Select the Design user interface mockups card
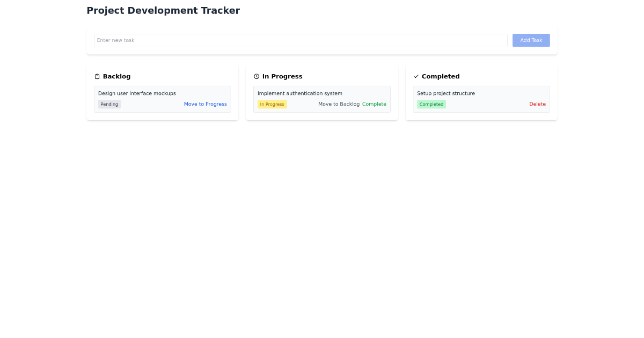This screenshot has height=338, width=644. point(162,99)
